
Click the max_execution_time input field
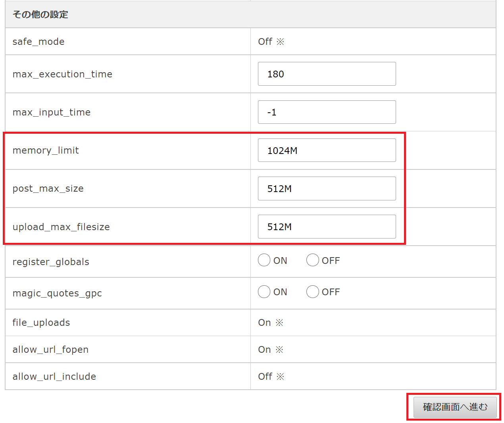point(327,74)
